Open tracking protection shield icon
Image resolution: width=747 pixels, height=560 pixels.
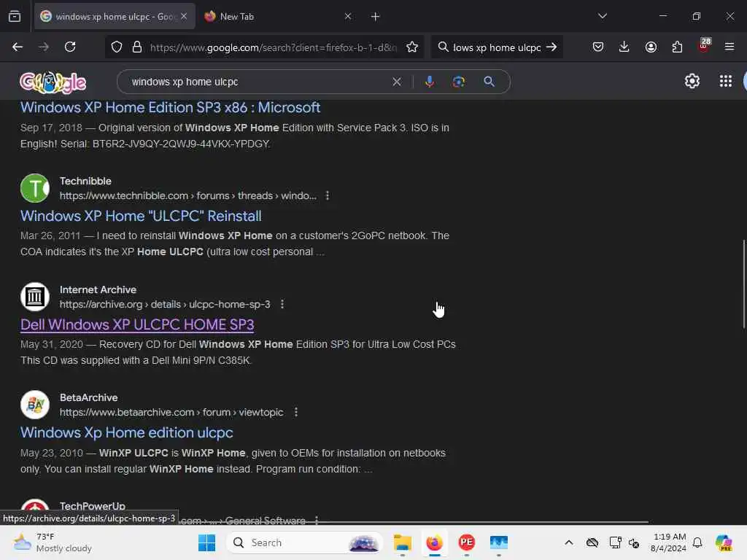coord(117,47)
